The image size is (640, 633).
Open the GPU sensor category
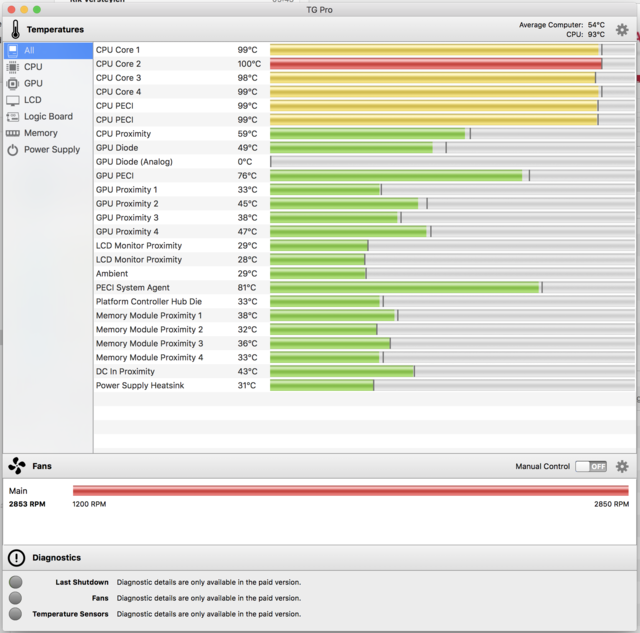coord(49,84)
